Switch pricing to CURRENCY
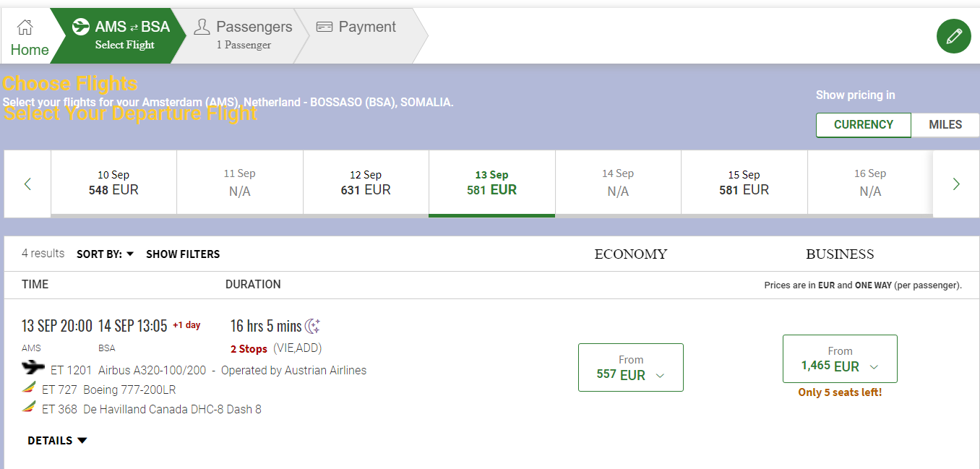 point(864,124)
